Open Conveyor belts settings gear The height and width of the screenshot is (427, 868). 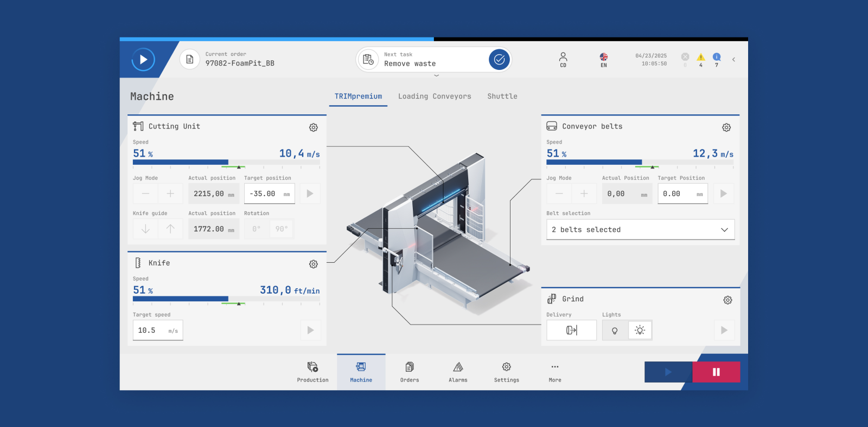click(726, 127)
